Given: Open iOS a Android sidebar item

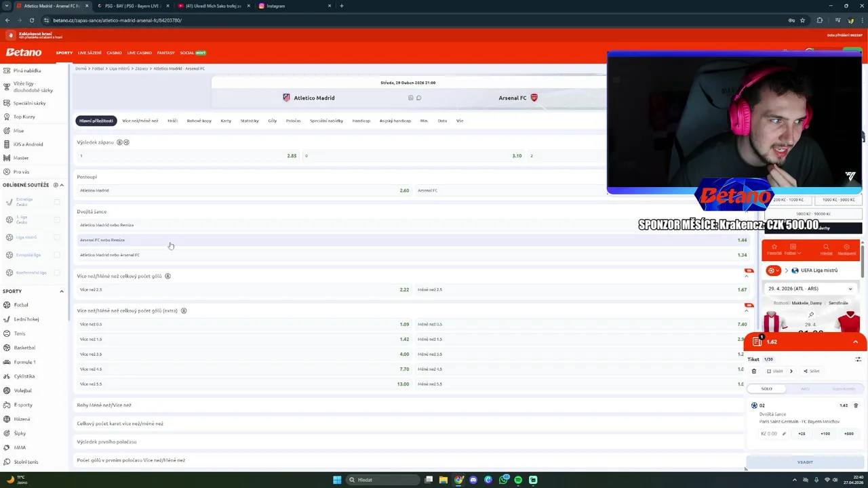Looking at the screenshot, I should (x=28, y=144).
